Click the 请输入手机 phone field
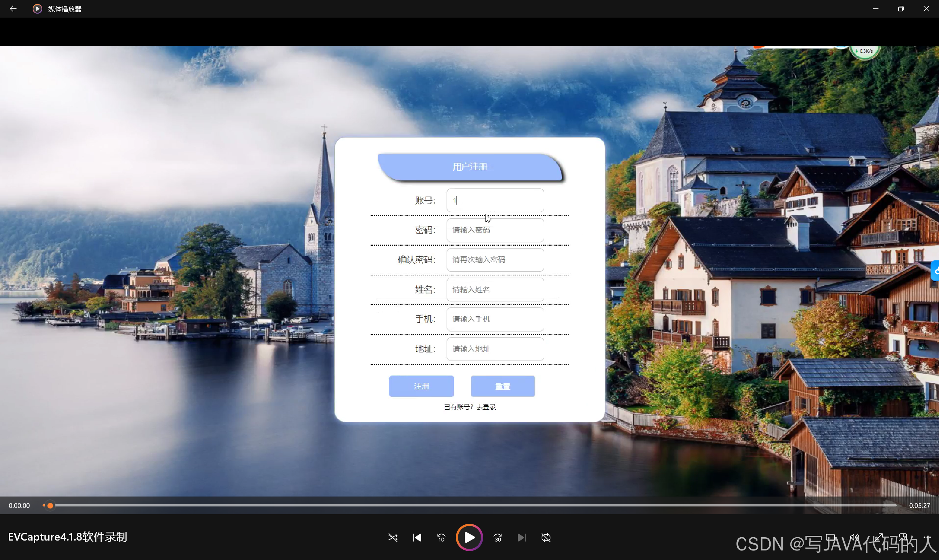Viewport: 939px width, 560px height. pos(495,319)
